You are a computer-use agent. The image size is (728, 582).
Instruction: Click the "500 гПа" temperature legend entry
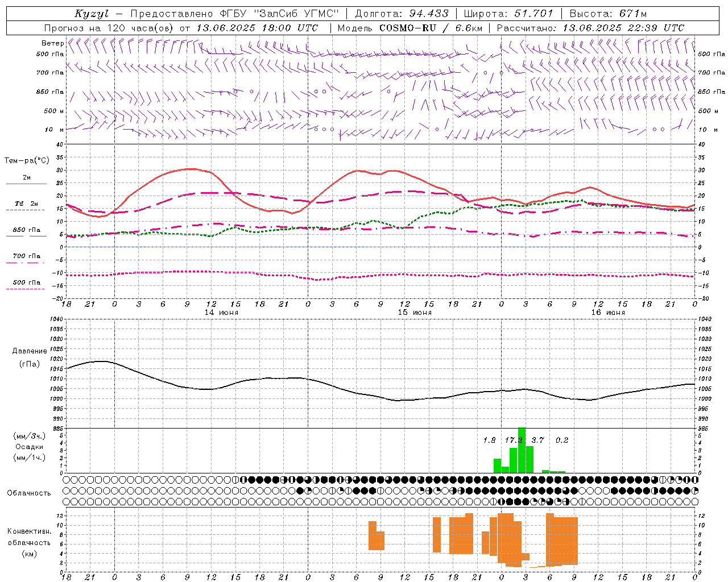point(27,282)
